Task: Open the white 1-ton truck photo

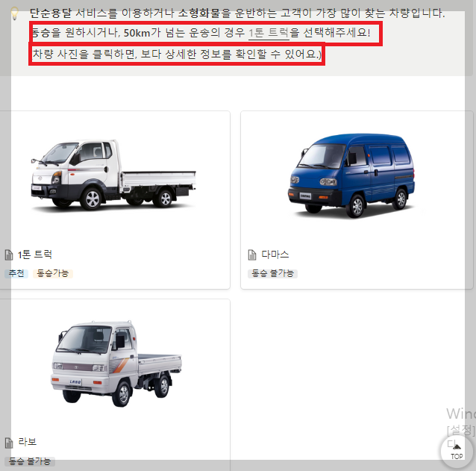Action: (x=113, y=175)
